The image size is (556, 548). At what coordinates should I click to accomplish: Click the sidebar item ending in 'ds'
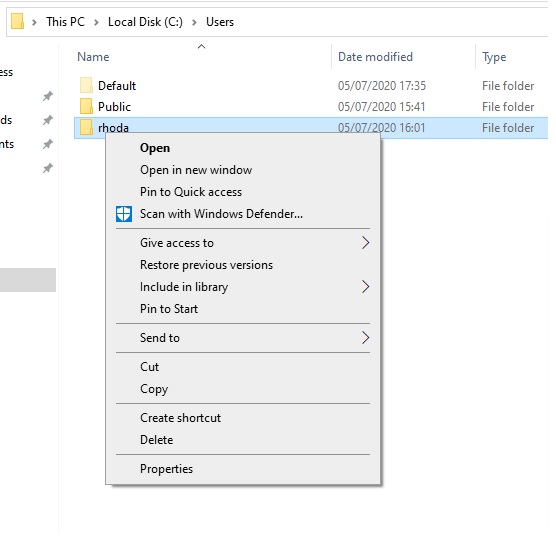[6, 120]
